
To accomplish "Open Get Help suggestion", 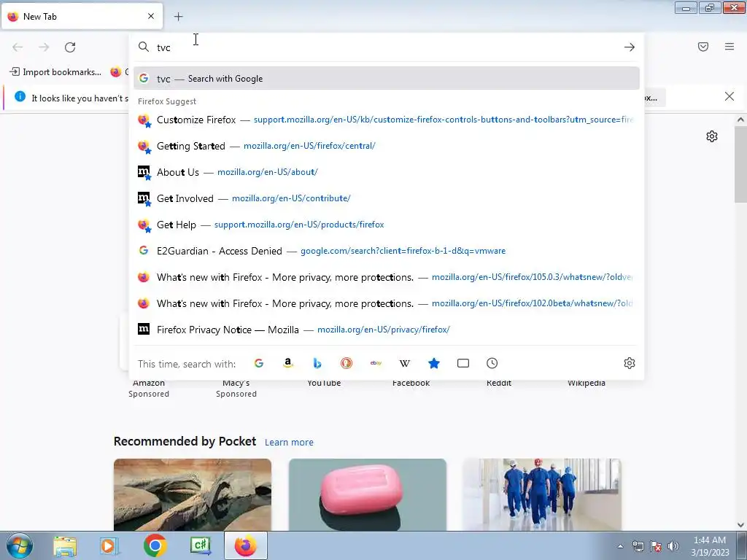I will pos(387,225).
